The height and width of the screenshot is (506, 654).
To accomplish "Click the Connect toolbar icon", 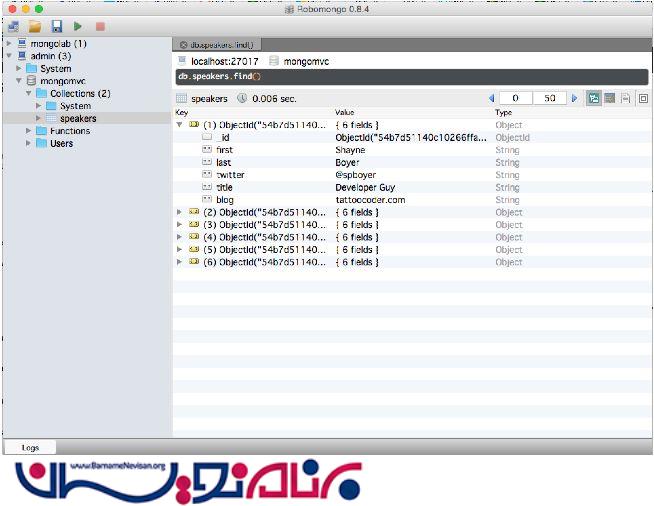I will point(14,26).
